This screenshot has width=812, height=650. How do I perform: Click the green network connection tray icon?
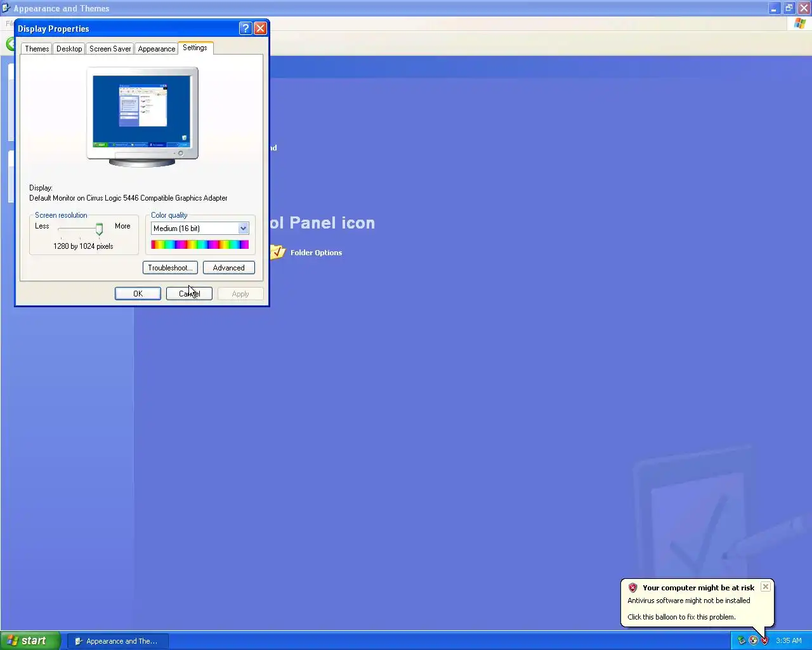tap(741, 640)
